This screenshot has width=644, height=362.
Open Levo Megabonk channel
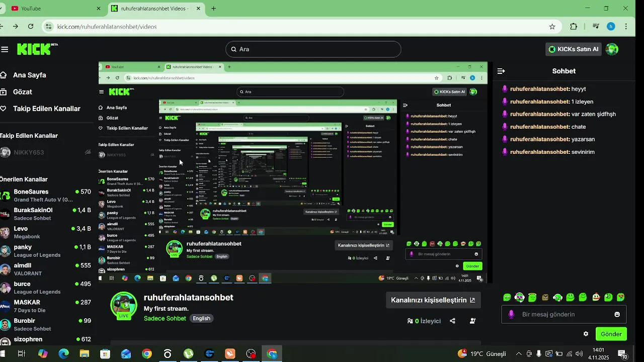46,232
